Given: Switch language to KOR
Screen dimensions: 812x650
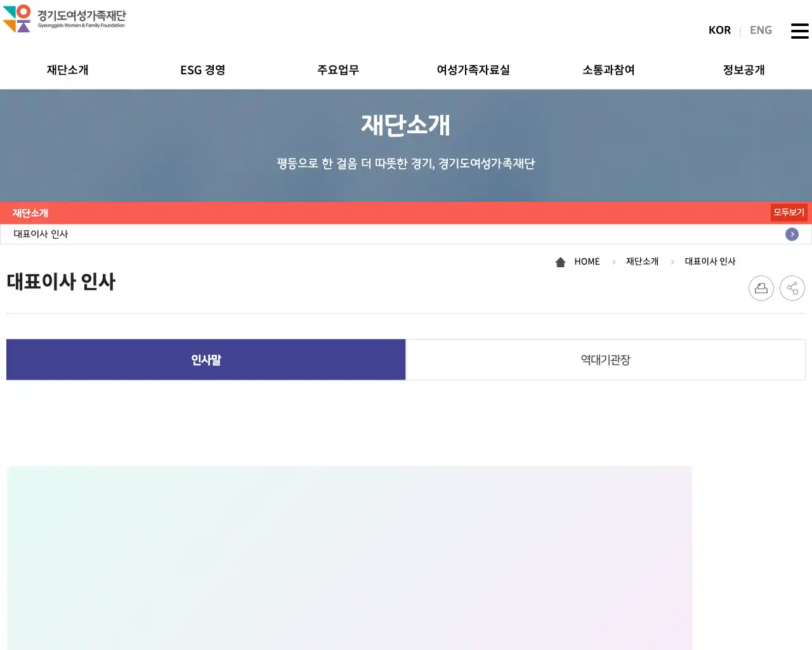Looking at the screenshot, I should [x=719, y=30].
